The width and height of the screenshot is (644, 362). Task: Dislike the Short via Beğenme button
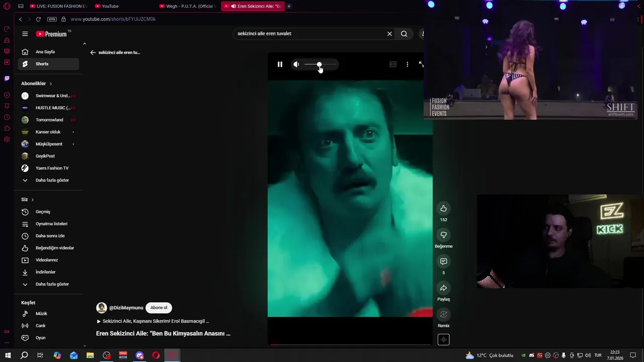(443, 235)
